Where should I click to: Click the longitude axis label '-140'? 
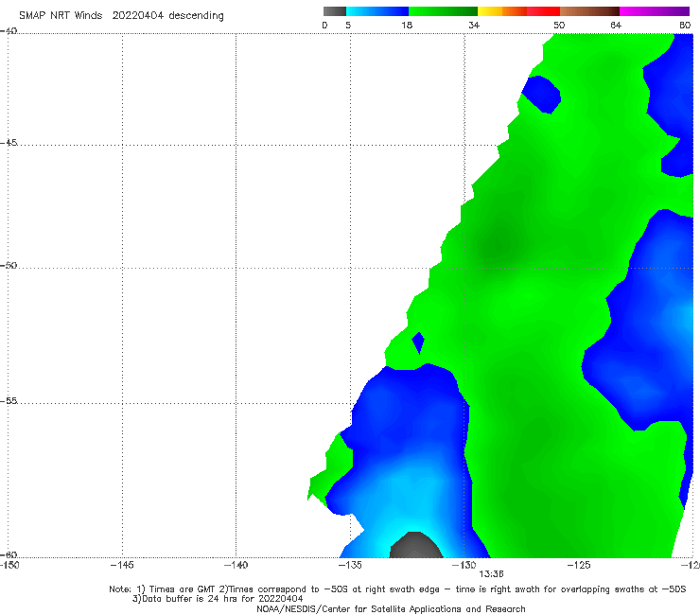click(236, 565)
